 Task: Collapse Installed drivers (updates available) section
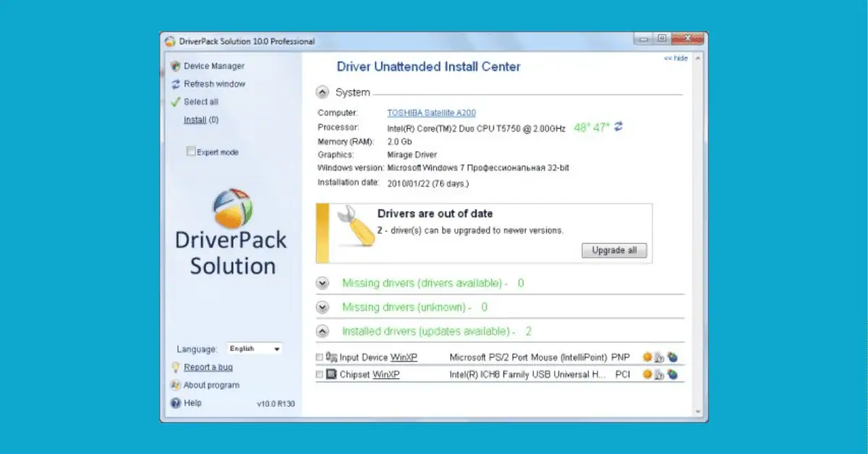coord(323,331)
